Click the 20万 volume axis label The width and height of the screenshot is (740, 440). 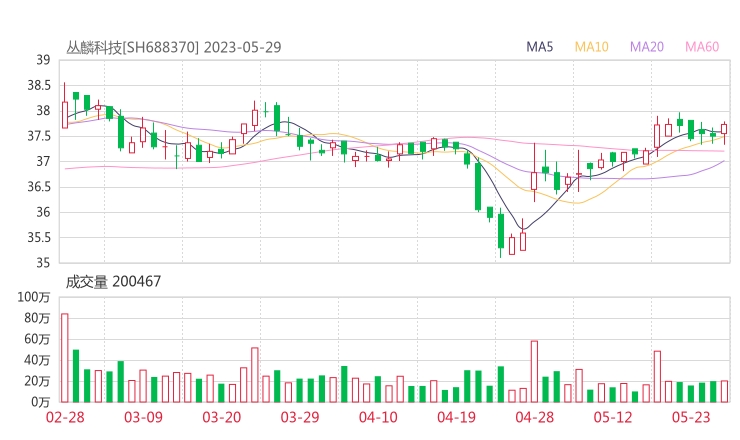(37, 381)
